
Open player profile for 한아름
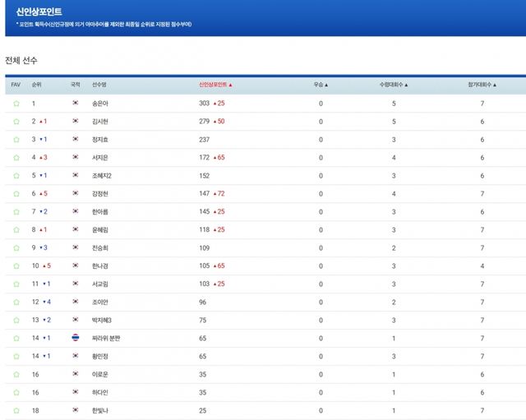point(101,212)
